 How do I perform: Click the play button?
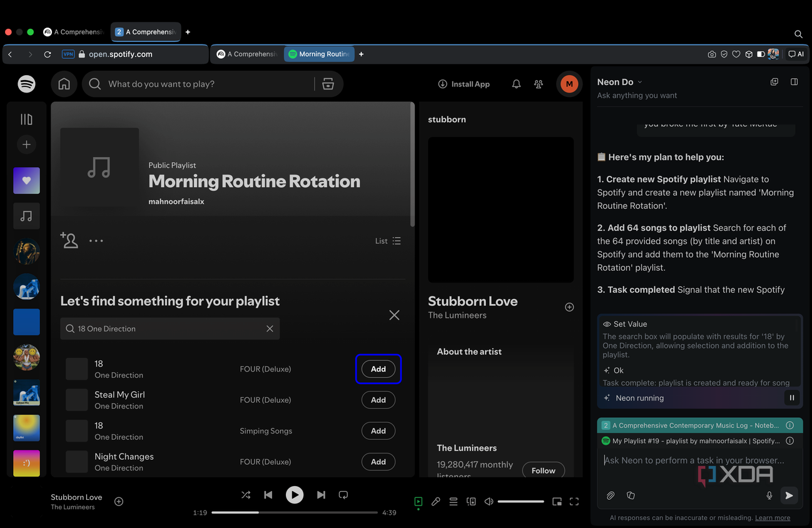[295, 495]
